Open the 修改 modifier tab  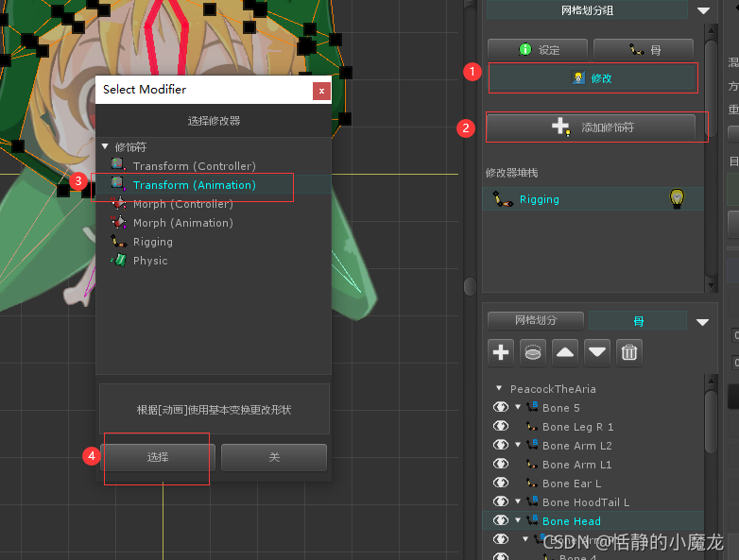click(593, 78)
